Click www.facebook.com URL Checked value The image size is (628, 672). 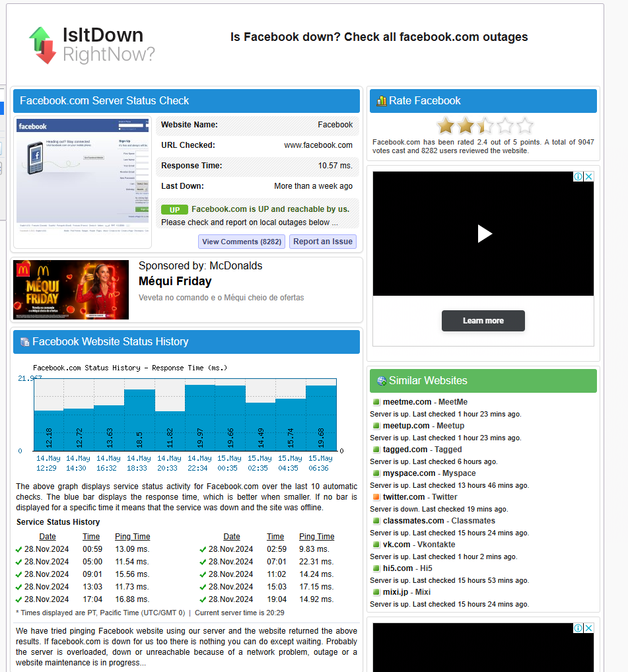pyautogui.click(x=318, y=145)
